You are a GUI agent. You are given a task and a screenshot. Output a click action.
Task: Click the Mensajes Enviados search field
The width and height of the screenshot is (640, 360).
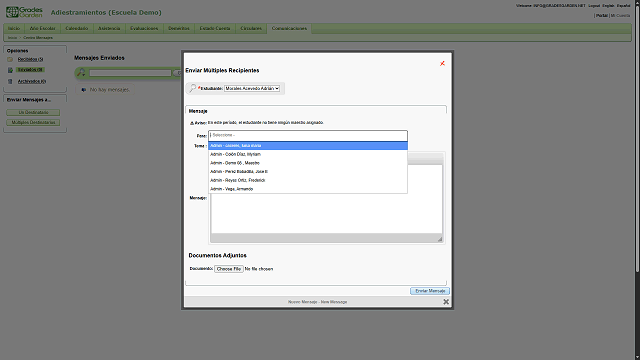130,73
